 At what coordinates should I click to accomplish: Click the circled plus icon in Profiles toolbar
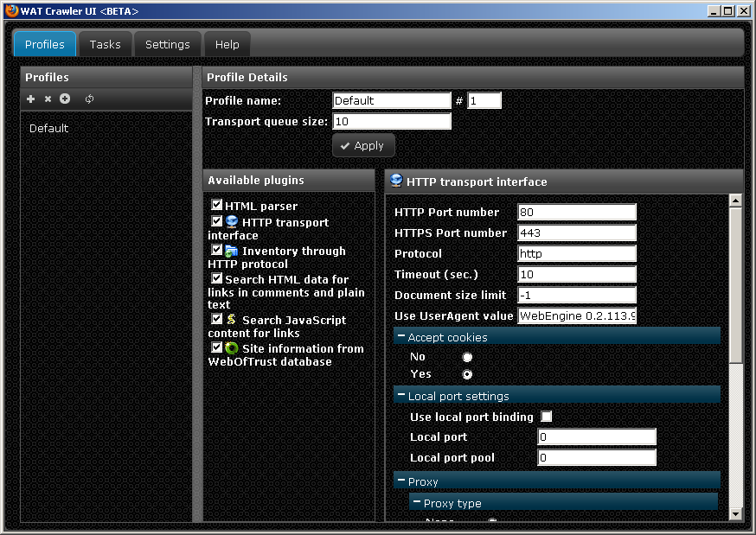click(65, 99)
